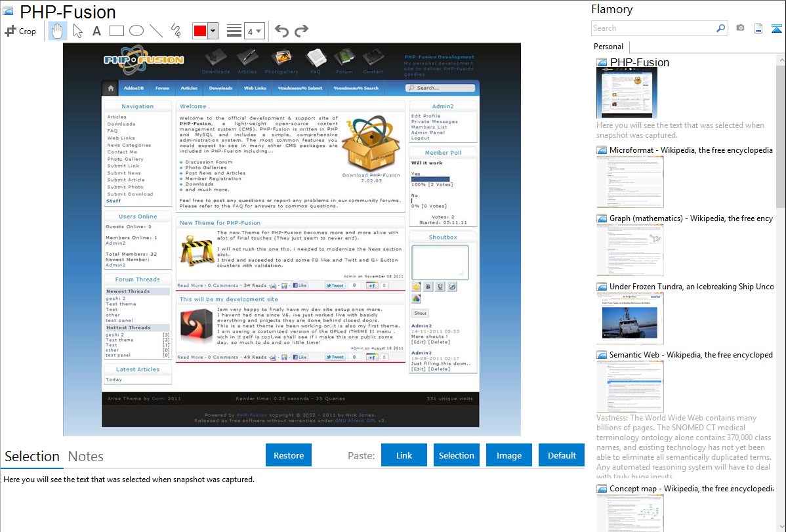Click the magnifier icon in search box
This screenshot has height=532, width=786.
[x=720, y=28]
